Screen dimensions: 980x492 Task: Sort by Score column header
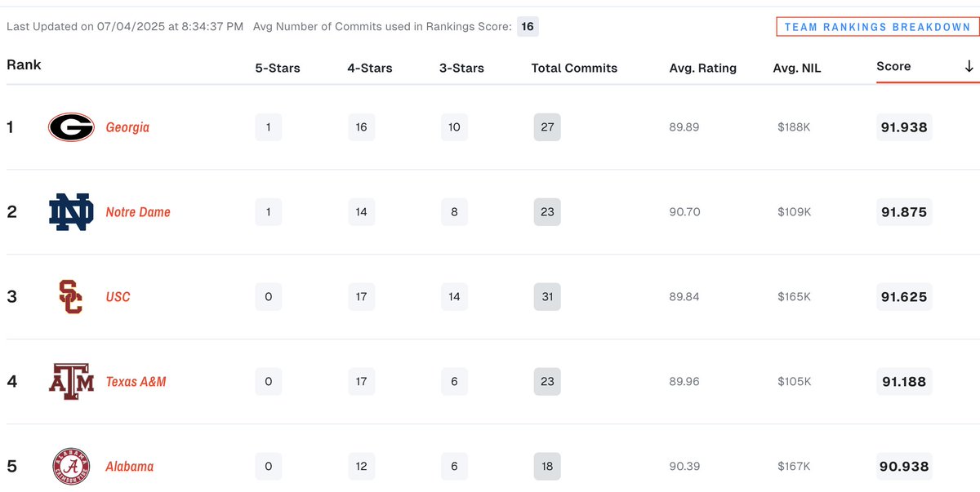(893, 67)
